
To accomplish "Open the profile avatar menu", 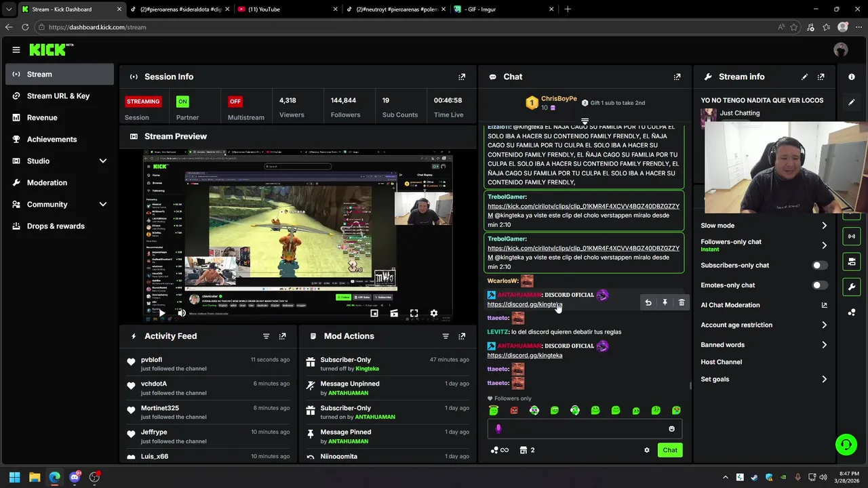I will 841,49.
